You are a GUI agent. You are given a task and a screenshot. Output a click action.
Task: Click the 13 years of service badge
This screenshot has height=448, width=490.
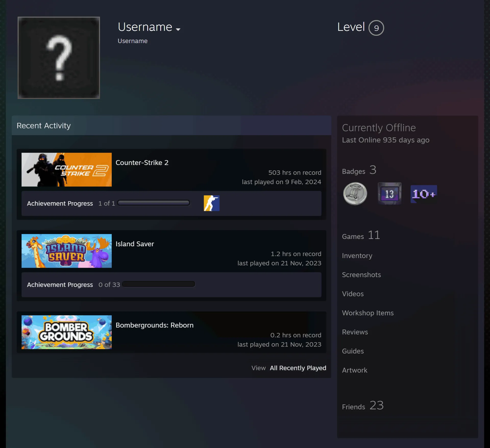click(x=389, y=194)
